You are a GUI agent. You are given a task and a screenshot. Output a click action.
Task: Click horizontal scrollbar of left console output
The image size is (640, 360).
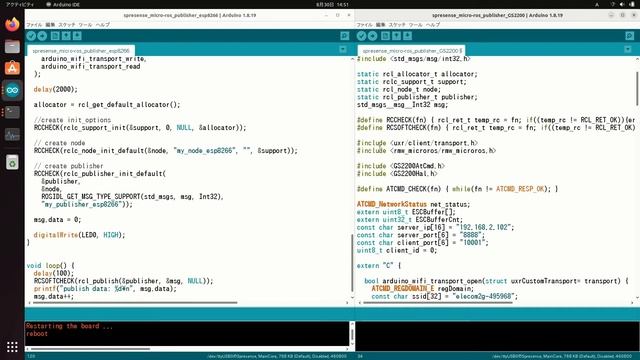[90, 349]
